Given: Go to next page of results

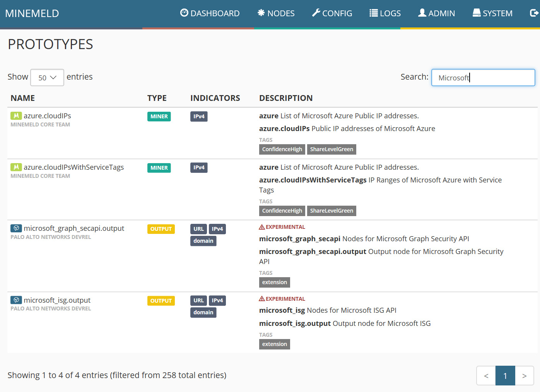Looking at the screenshot, I should (x=525, y=376).
